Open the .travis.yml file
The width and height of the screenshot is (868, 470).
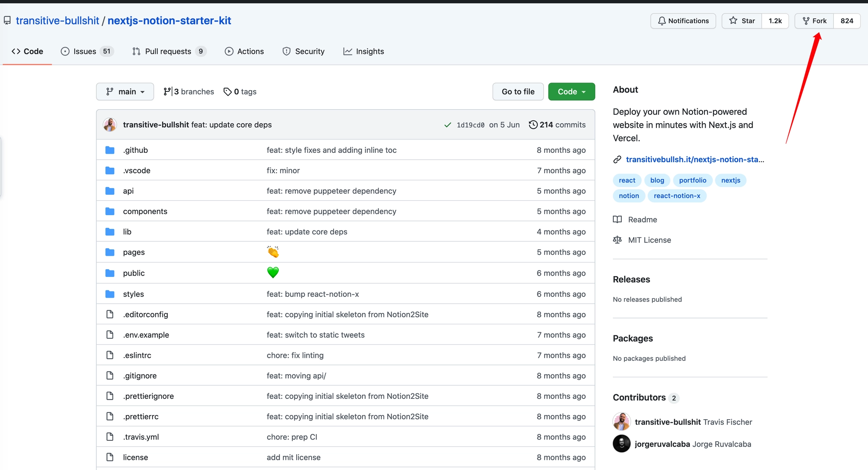click(x=141, y=437)
